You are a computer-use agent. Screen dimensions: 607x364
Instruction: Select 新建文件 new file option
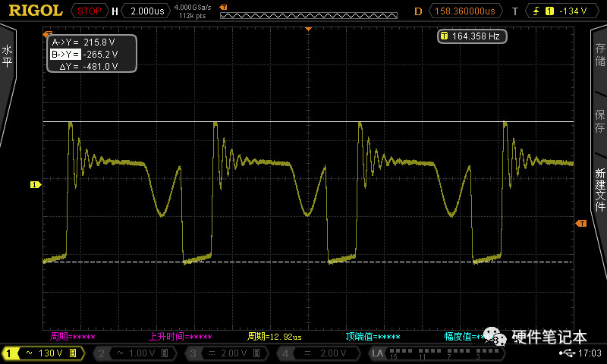pos(599,190)
